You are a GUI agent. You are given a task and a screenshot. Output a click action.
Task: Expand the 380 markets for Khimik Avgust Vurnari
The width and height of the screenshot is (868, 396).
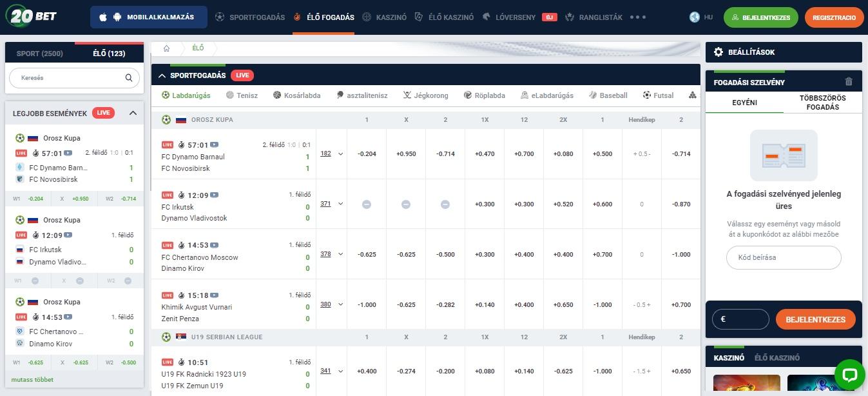click(x=331, y=304)
